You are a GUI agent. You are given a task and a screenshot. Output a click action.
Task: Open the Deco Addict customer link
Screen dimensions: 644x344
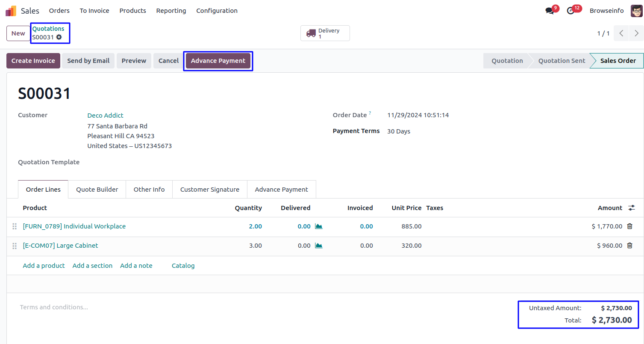tap(105, 116)
